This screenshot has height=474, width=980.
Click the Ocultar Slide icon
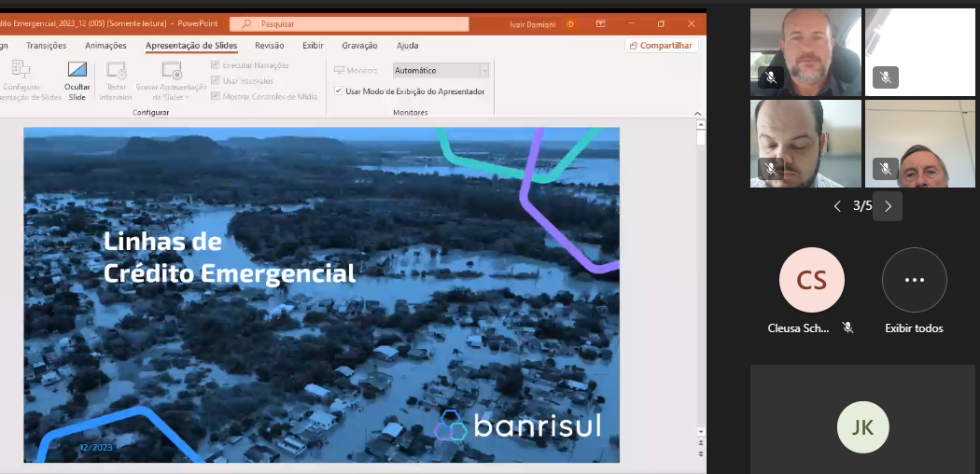pyautogui.click(x=77, y=70)
